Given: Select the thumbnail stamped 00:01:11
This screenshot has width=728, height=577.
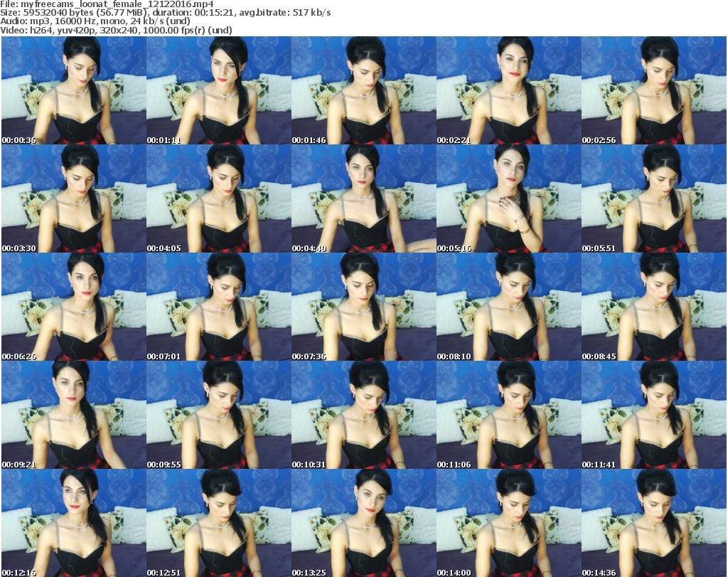Looking at the screenshot, I should pyautogui.click(x=219, y=90).
